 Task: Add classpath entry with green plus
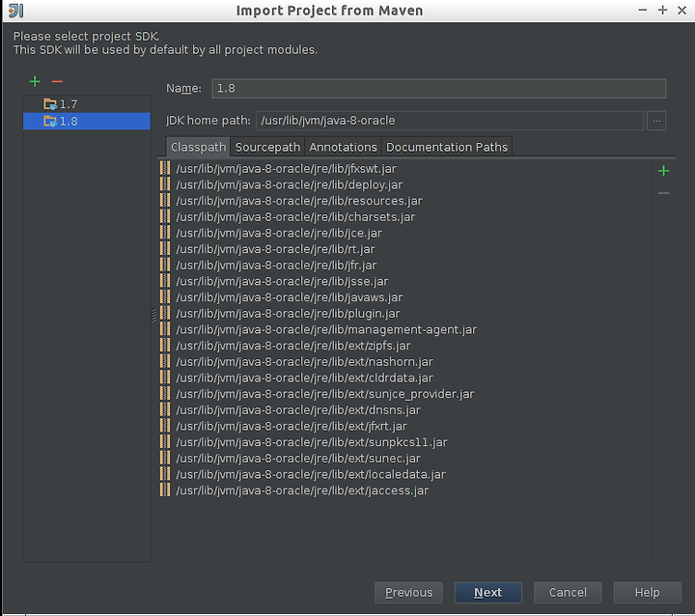[663, 171]
